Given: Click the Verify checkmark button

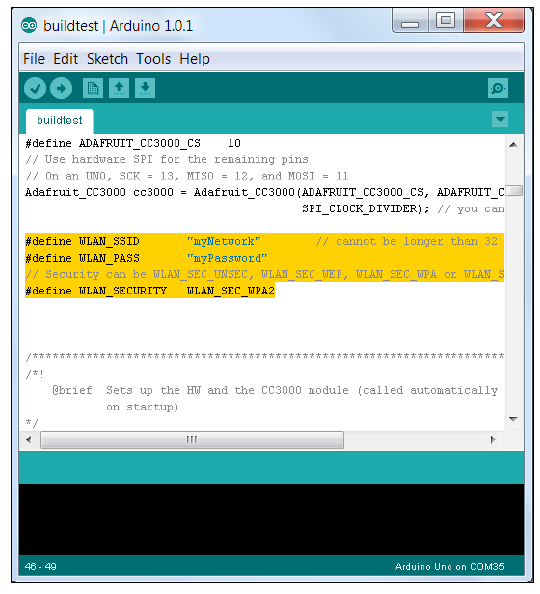Looking at the screenshot, I should [35, 89].
